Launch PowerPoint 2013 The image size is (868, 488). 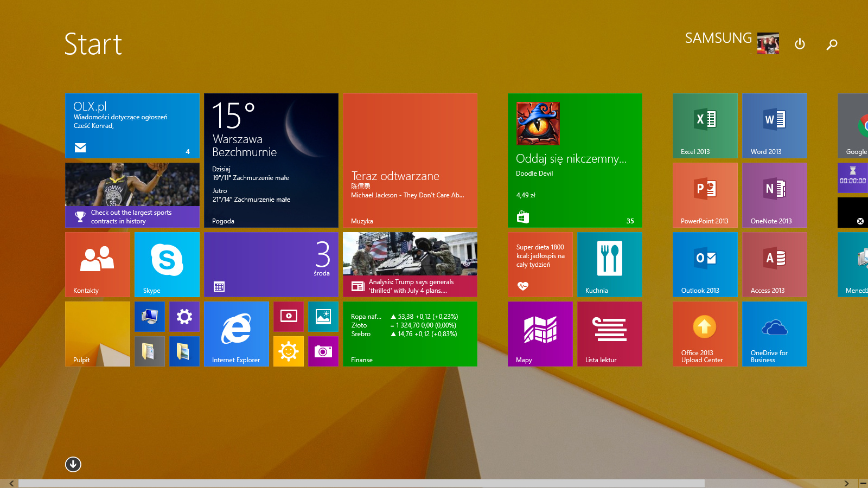coord(705,195)
